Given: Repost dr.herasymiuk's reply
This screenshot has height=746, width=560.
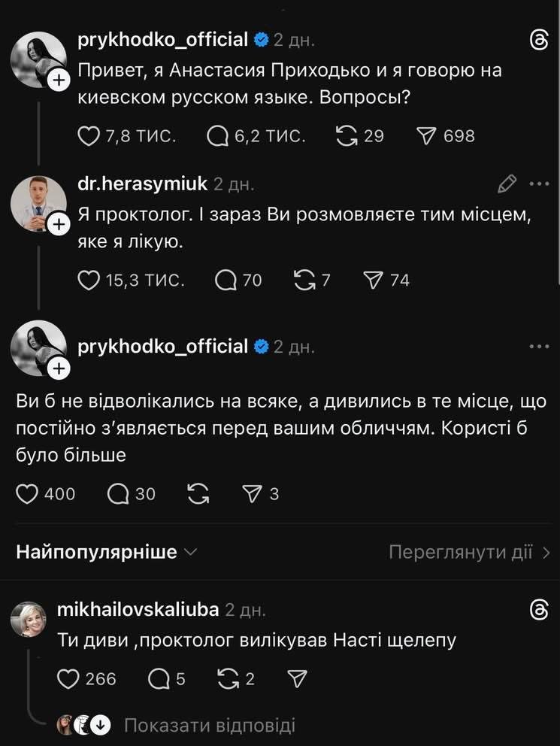Looking at the screenshot, I should [x=304, y=281].
